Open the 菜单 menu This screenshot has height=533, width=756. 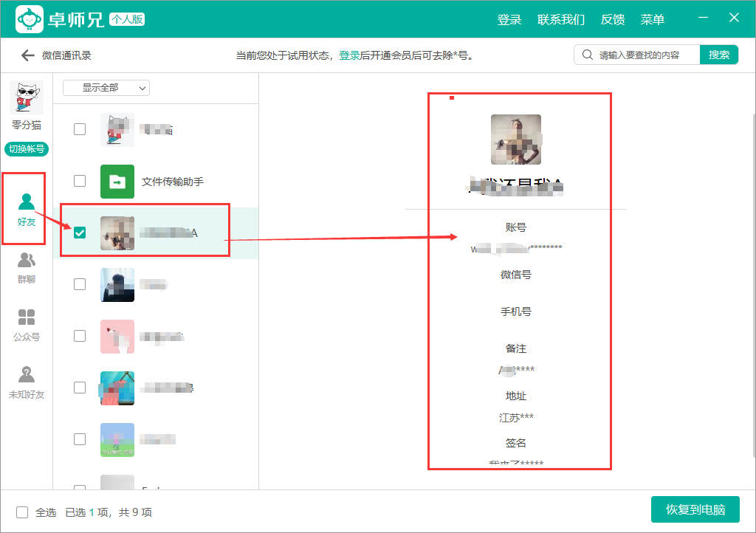(x=653, y=20)
